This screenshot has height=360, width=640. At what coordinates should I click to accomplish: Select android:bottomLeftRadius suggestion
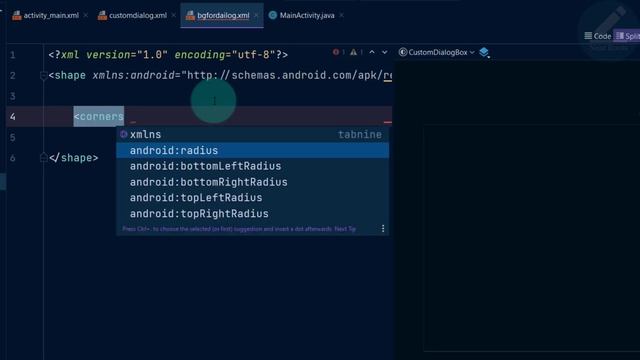tap(253, 166)
